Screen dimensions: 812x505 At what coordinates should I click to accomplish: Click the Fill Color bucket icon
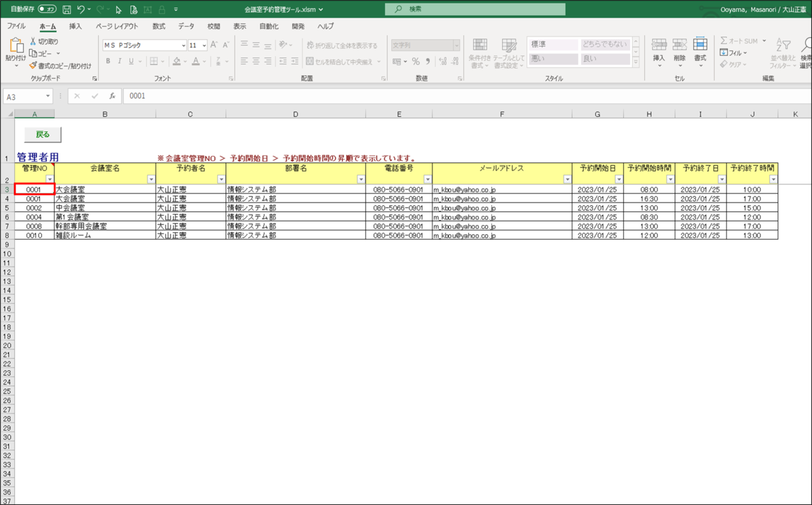click(176, 61)
